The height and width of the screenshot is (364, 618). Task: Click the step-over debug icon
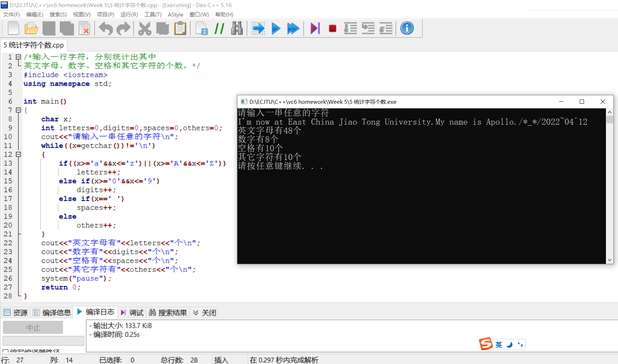(x=368, y=28)
